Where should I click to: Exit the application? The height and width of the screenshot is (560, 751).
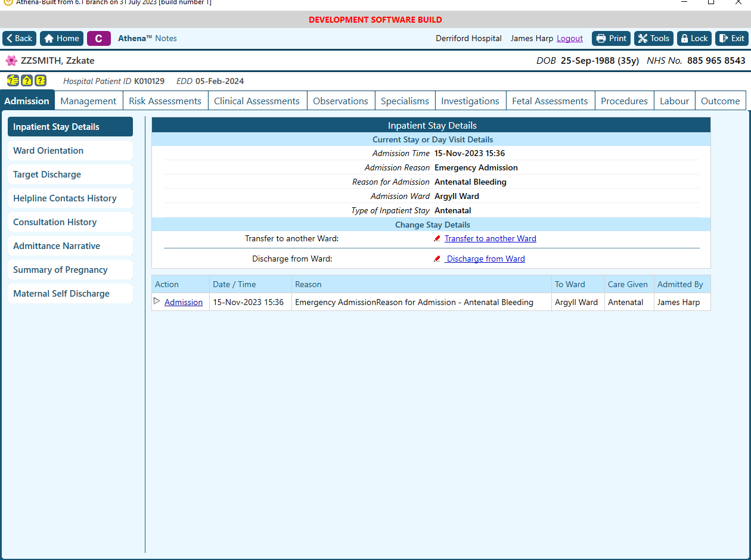point(731,38)
